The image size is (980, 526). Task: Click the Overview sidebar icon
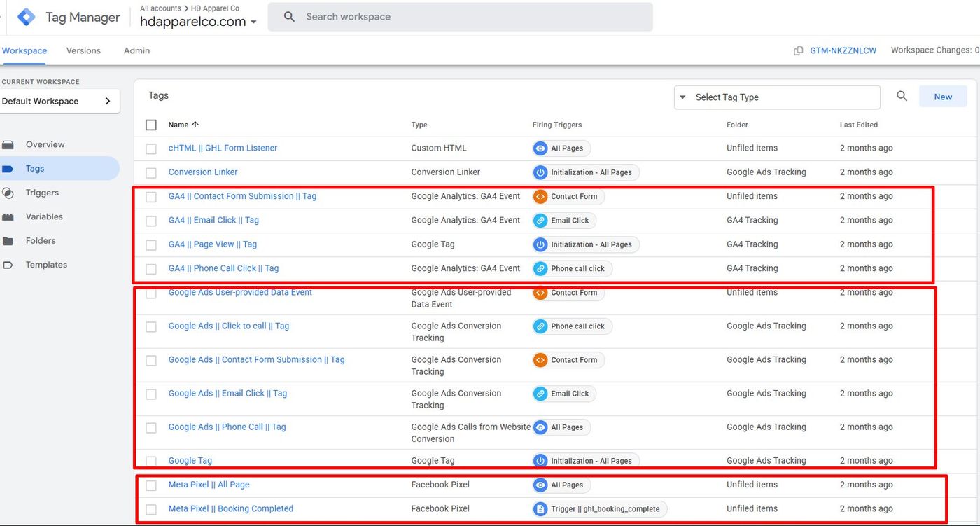pyautogui.click(x=8, y=145)
